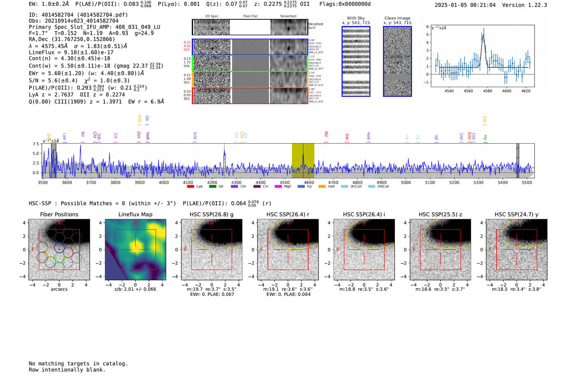Click the grey hatched bar near 5460

click(518, 161)
